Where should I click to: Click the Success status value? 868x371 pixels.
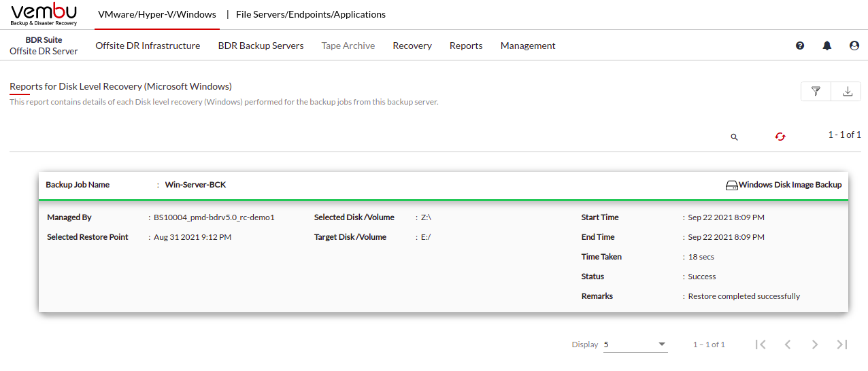702,277
